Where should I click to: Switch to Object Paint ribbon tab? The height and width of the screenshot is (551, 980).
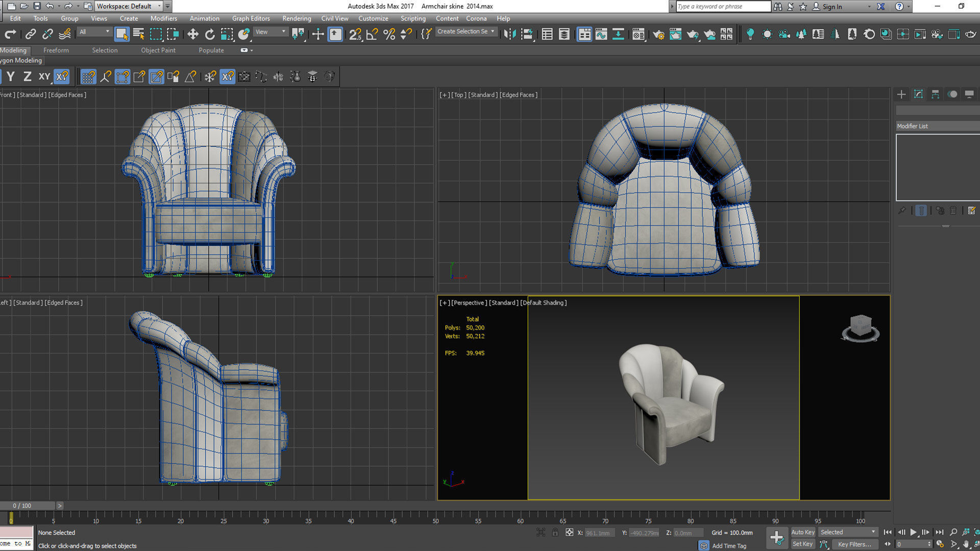point(158,50)
